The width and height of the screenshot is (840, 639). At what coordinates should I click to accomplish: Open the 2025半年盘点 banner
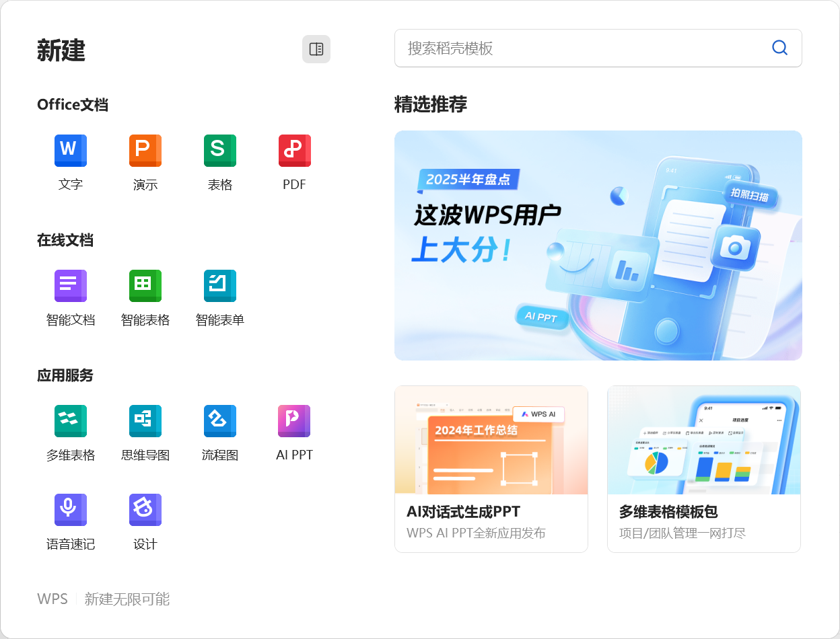pyautogui.click(x=598, y=246)
